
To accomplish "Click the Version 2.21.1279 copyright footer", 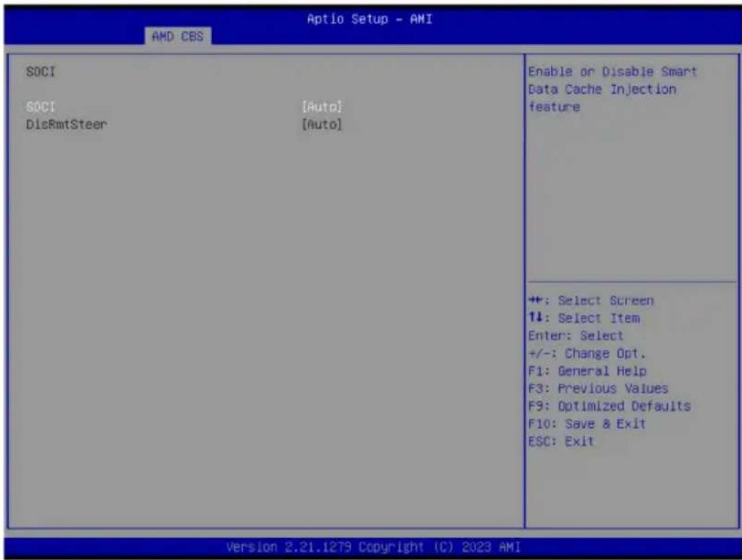I will (x=373, y=547).
